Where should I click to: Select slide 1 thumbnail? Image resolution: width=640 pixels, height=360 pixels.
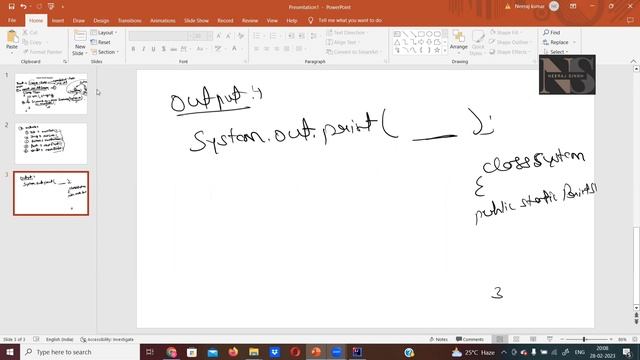click(51, 93)
